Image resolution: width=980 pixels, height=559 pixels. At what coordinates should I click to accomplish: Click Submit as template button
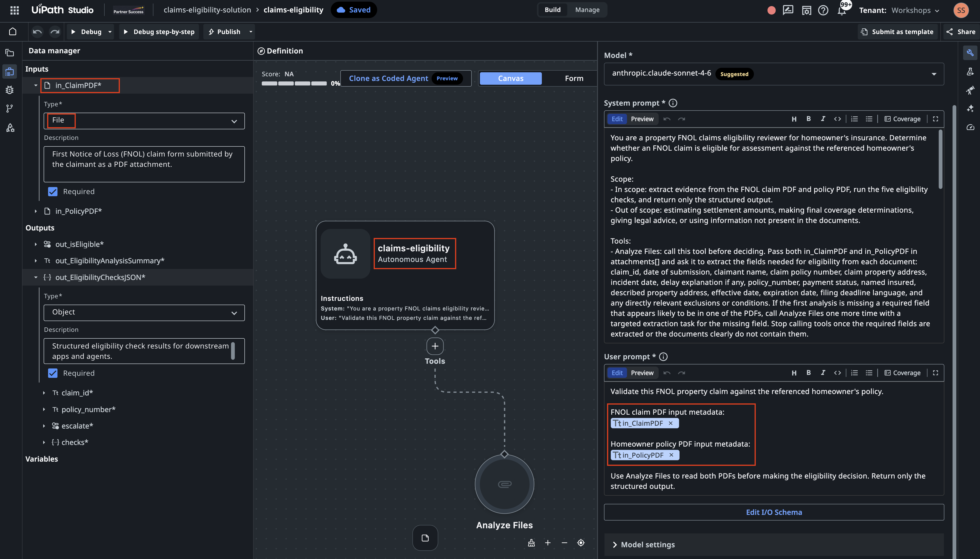[897, 31]
